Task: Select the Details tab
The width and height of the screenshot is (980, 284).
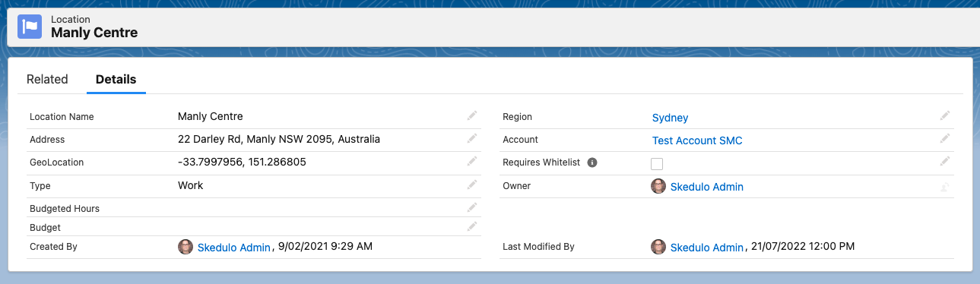Action: [x=116, y=79]
